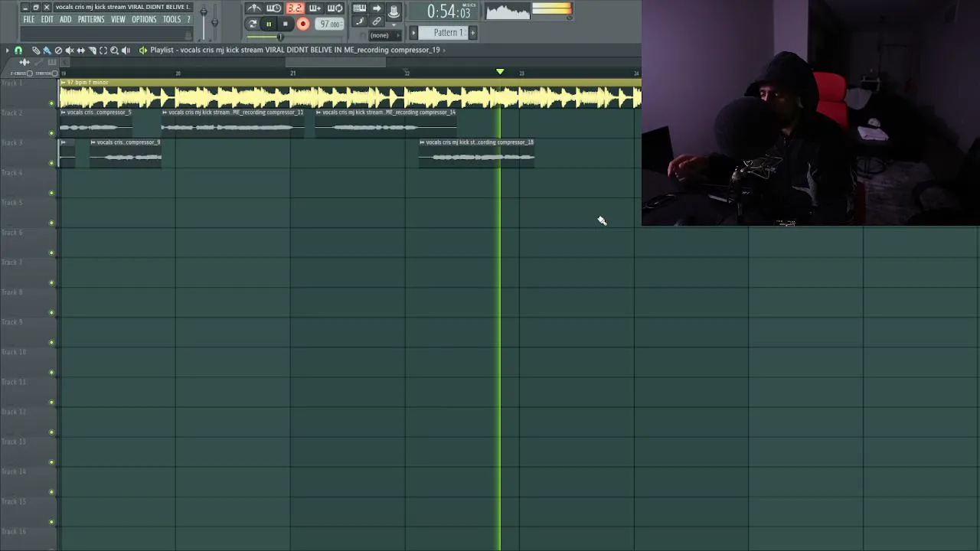Toggle typing keyboard to piano icon
The width and height of the screenshot is (980, 551).
[x=359, y=8]
